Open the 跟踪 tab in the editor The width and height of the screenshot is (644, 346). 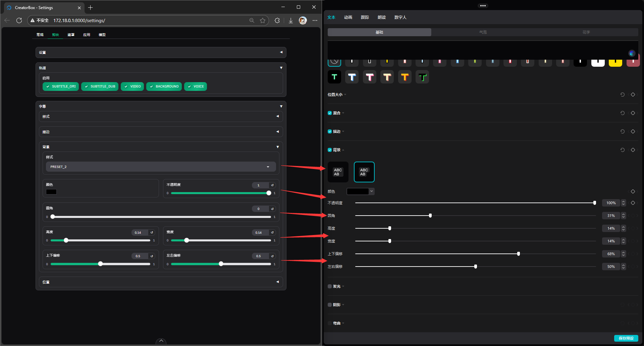(x=365, y=17)
